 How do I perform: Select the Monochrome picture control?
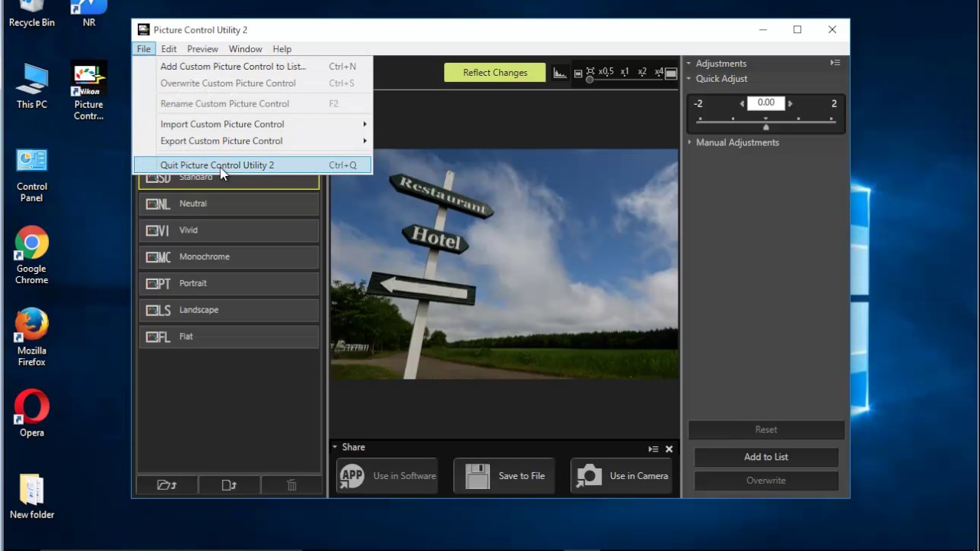pyautogui.click(x=229, y=256)
